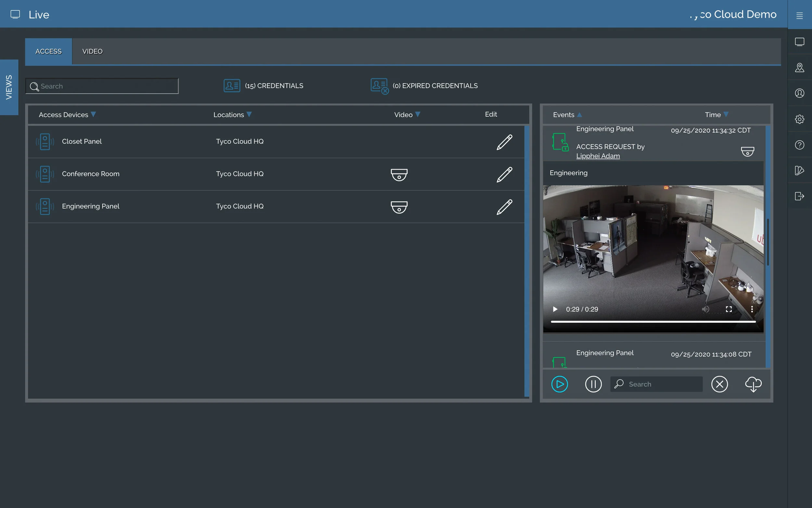Open user profile icon in right sidebar

point(800,93)
